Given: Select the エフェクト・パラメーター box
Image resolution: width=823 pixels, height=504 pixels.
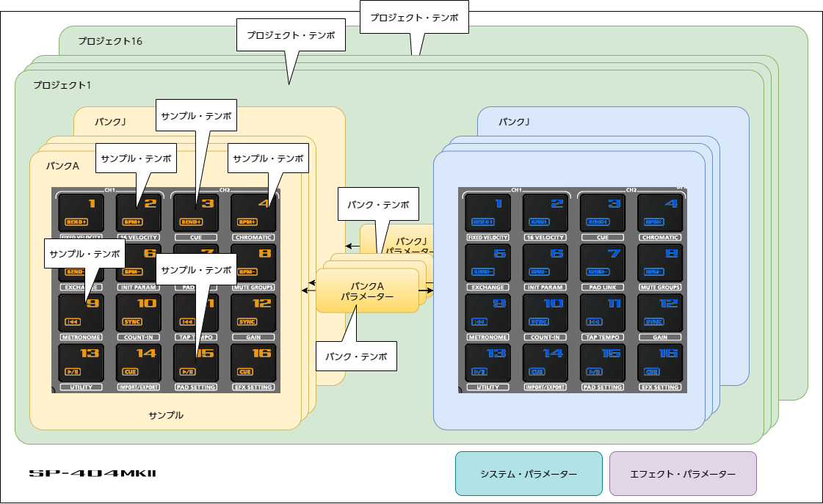Looking at the screenshot, I should click(683, 474).
